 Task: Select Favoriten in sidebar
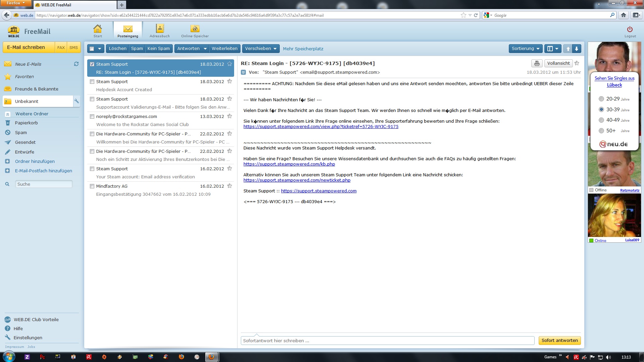(x=24, y=76)
